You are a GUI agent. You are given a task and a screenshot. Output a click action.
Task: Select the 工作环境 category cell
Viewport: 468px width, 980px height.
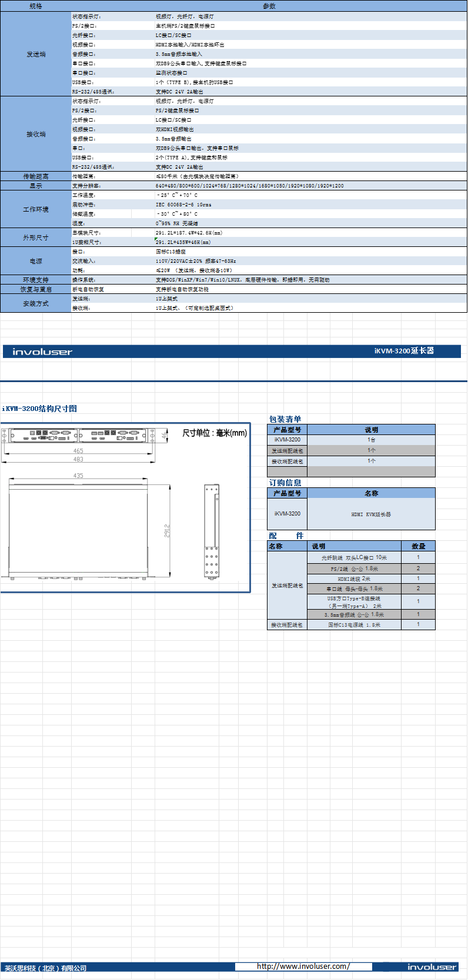[36, 209]
